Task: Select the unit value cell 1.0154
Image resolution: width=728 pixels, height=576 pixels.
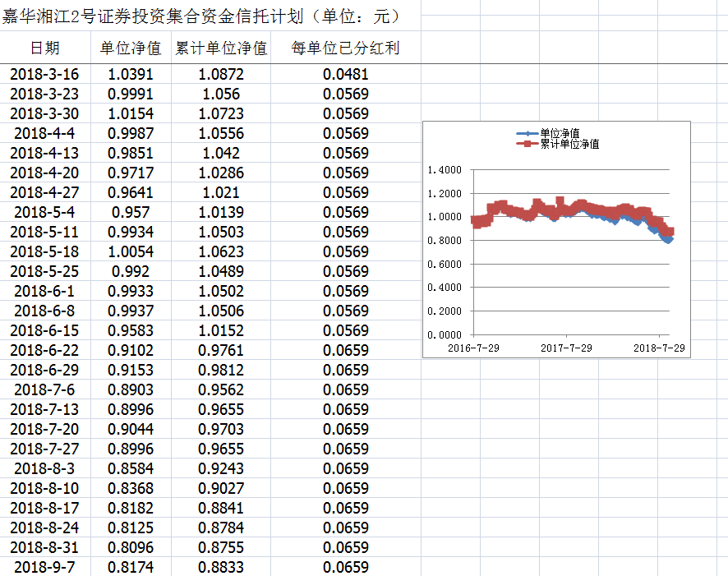Action: pyautogui.click(x=131, y=113)
